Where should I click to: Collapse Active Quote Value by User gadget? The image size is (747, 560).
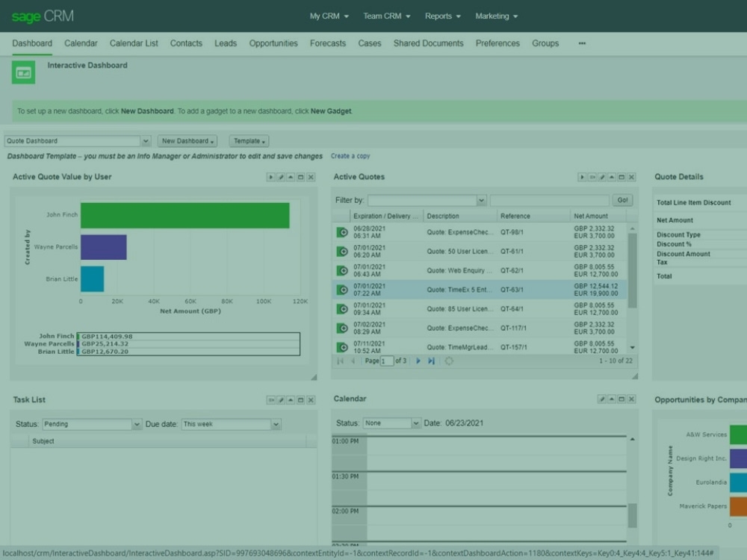tap(291, 176)
